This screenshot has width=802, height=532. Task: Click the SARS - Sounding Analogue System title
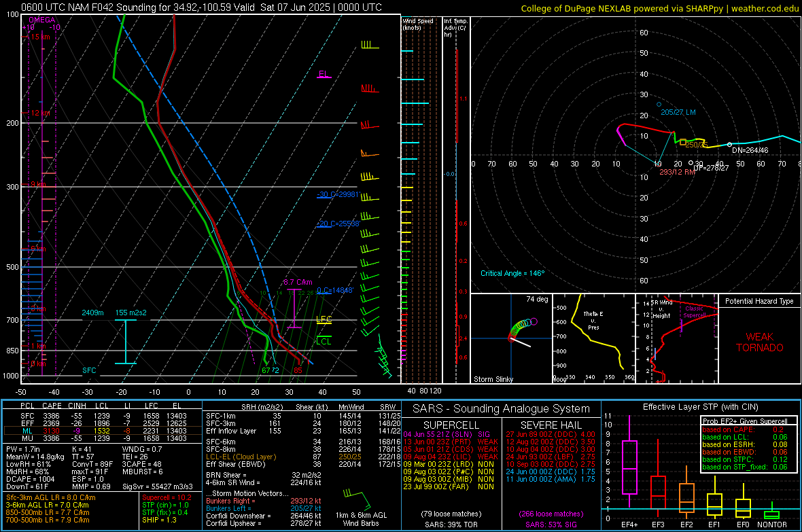[x=502, y=409]
